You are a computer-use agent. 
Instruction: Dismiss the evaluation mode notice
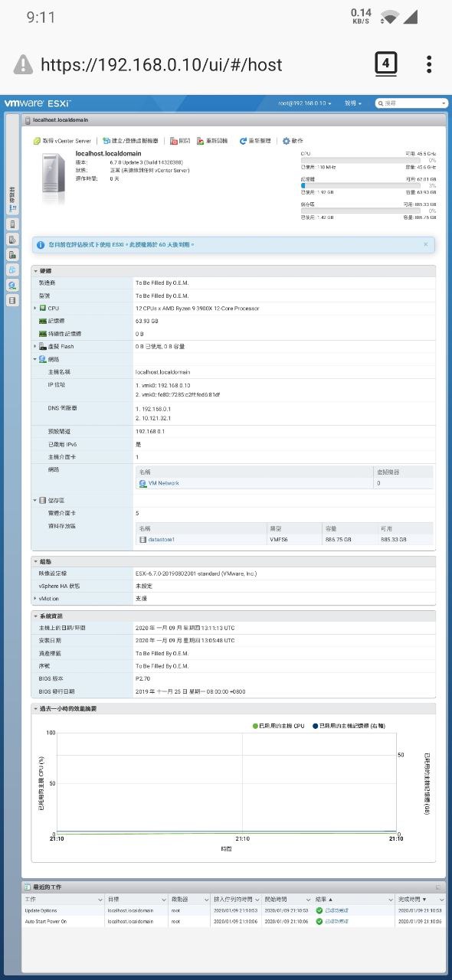click(x=426, y=244)
